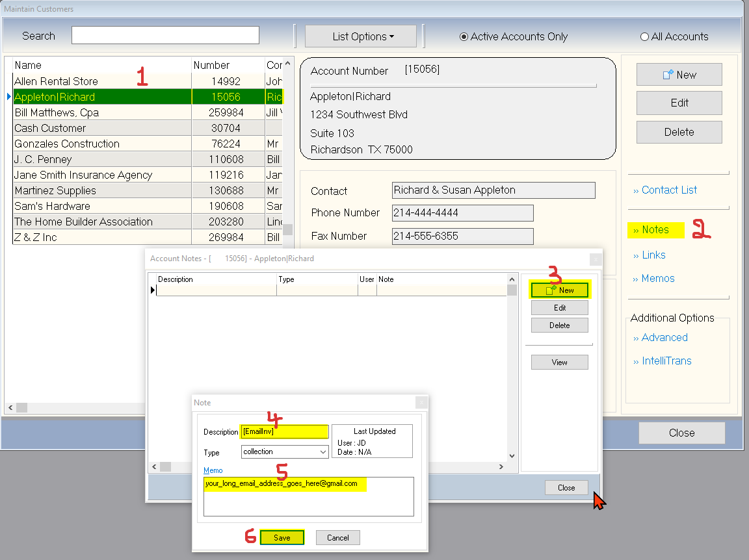Click View in Account Notes window

(560, 363)
